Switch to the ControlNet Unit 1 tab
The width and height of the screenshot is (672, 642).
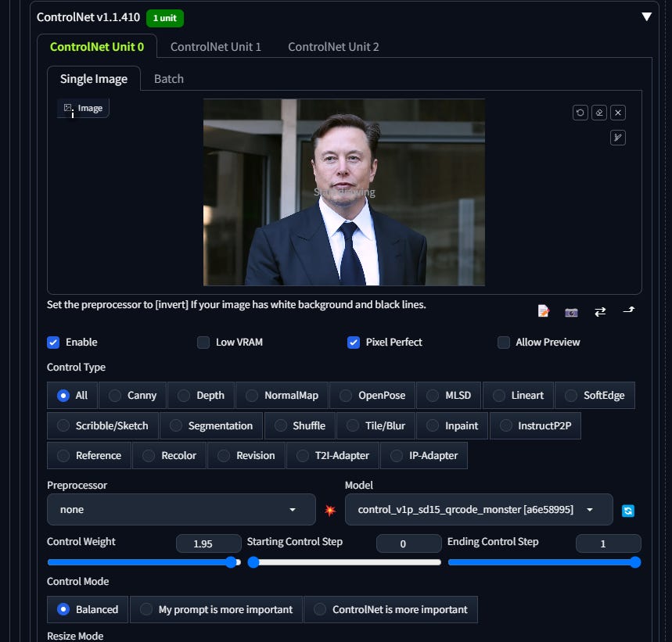215,46
